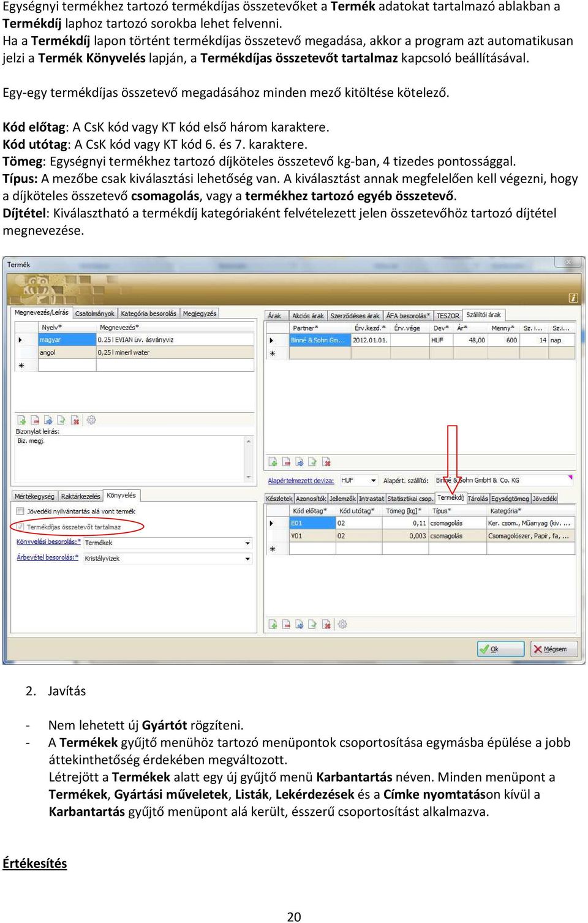Image resolution: width=588 pixels, height=923 pixels.
Task: Select the V01 Kód előtag cell
Action: click(312, 536)
